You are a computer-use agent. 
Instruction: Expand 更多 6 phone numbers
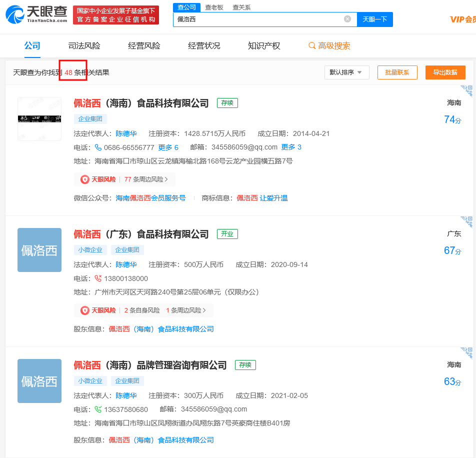click(168, 147)
